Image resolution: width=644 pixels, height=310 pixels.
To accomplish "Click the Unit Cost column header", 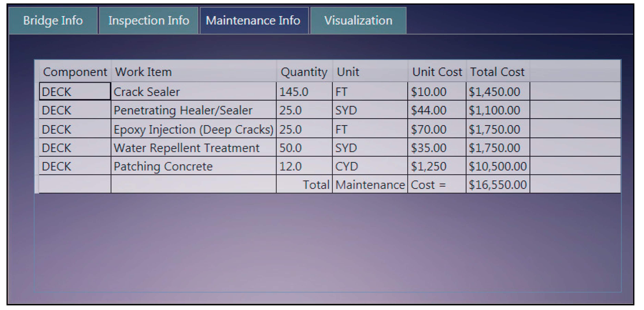I will click(437, 72).
